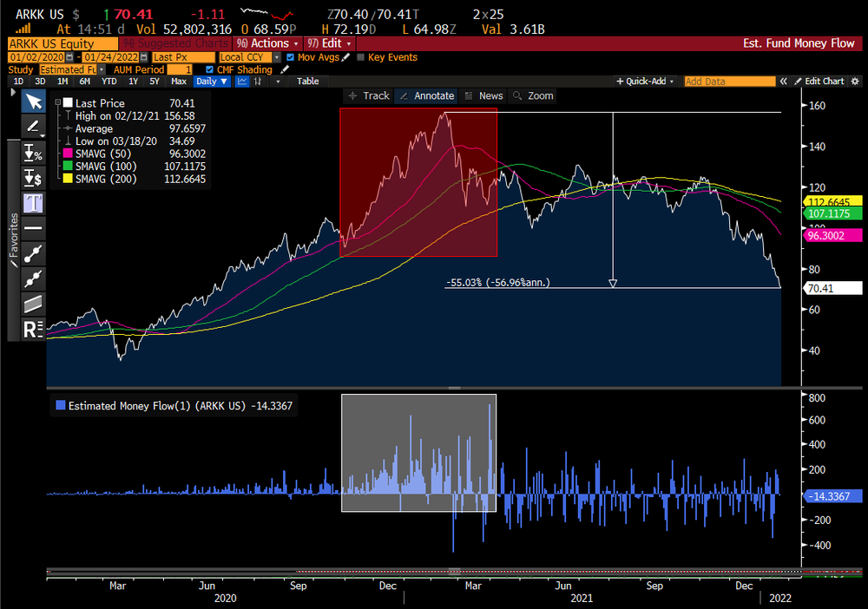Activate the Zoom magnifier tool
This screenshot has height=609, width=868.
(534, 95)
